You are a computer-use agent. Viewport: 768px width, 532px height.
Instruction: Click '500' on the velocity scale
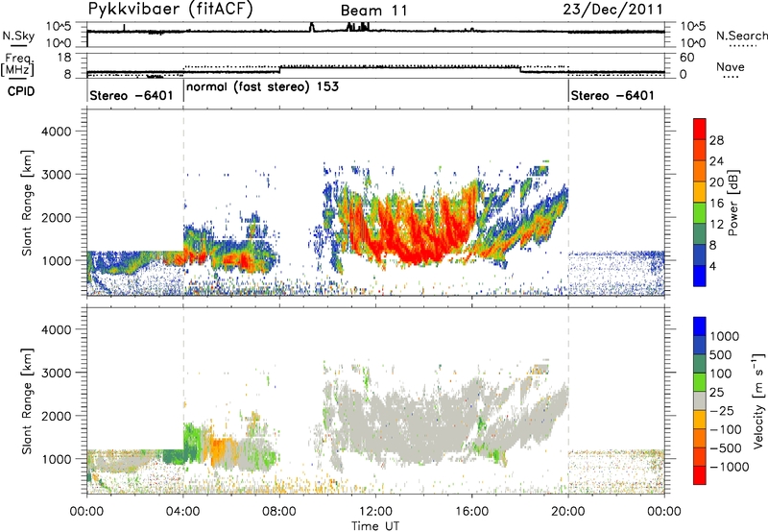[x=721, y=355]
